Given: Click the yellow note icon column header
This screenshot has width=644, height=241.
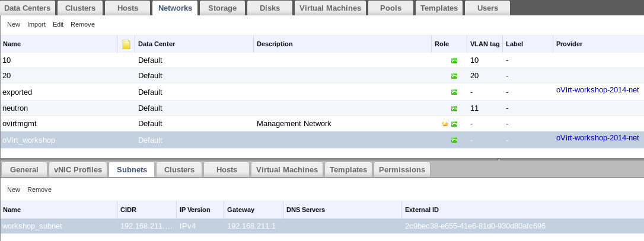Looking at the screenshot, I should pos(126,44).
